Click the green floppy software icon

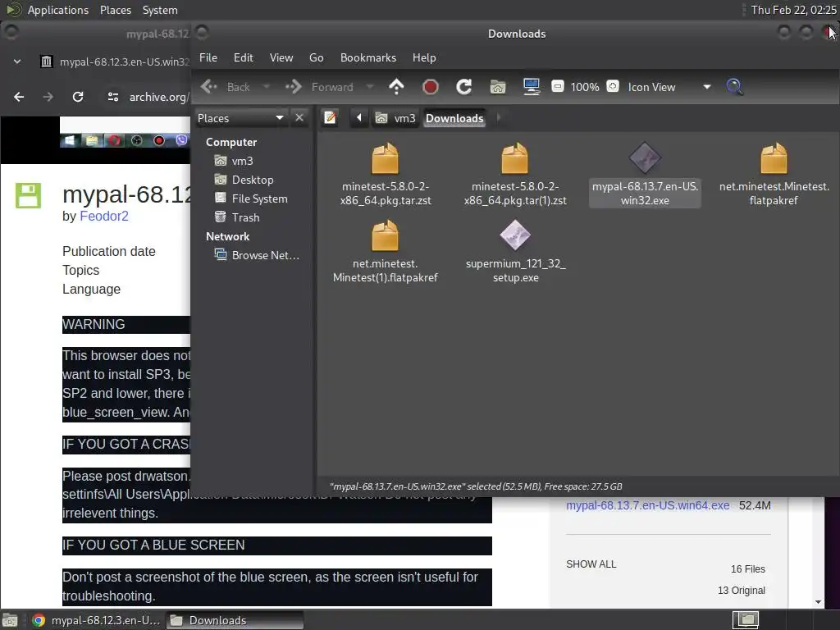28,195
